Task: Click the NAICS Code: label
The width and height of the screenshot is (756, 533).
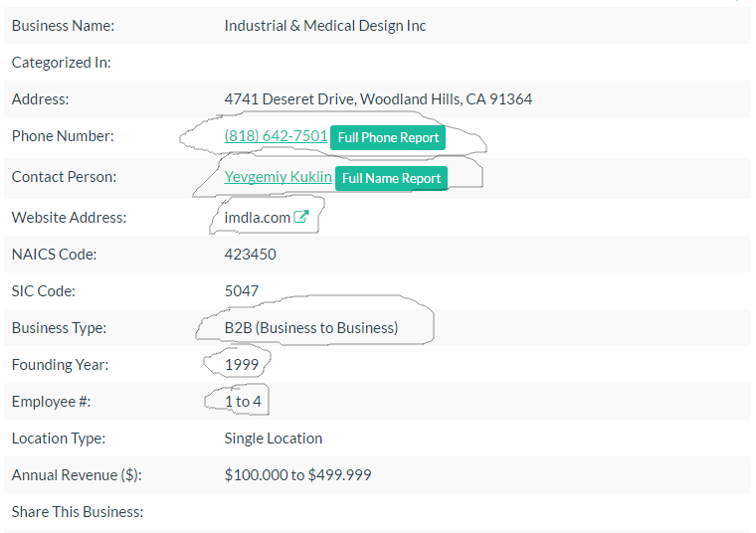Action: coord(54,255)
